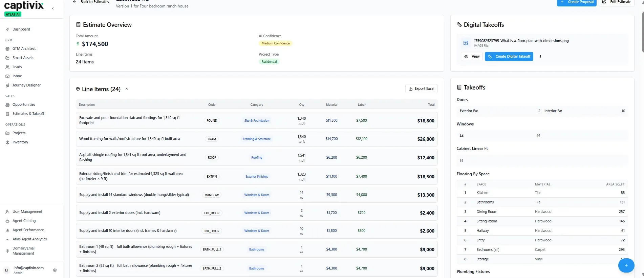Click the Agent Catalog icon

click(x=7, y=221)
